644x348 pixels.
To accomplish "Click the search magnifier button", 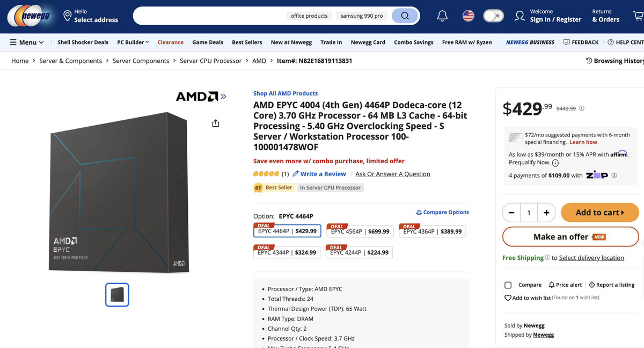I will pyautogui.click(x=405, y=16).
